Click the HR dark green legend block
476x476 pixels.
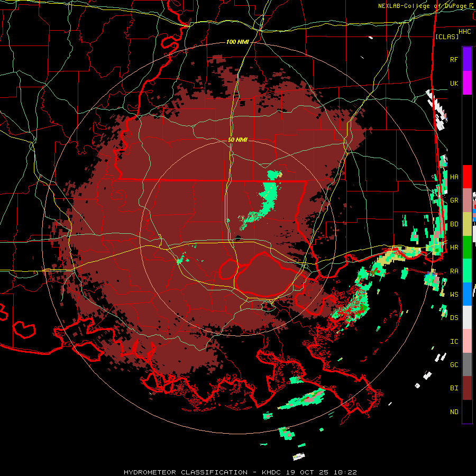coord(467,248)
